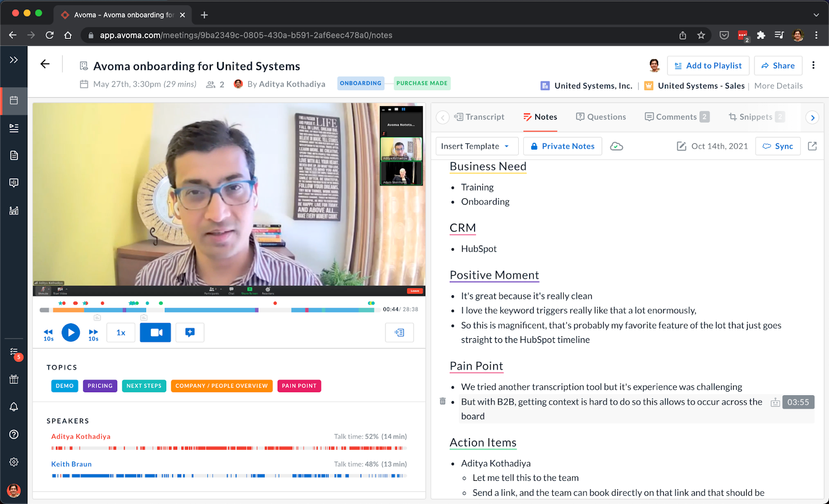Select the NEXT STEPS topic tag
The height and width of the screenshot is (504, 829).
pos(144,386)
